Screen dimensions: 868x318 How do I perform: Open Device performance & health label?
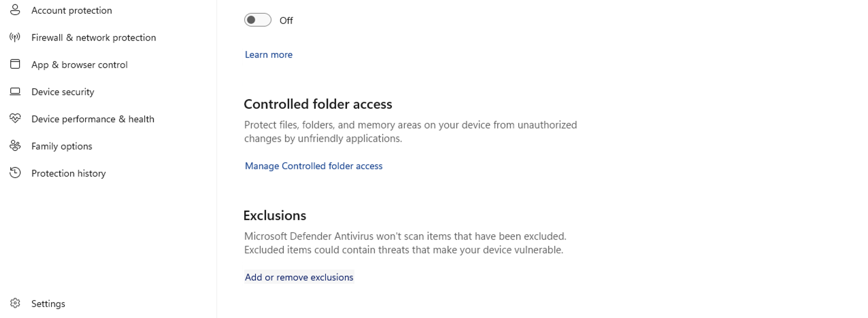tap(93, 119)
